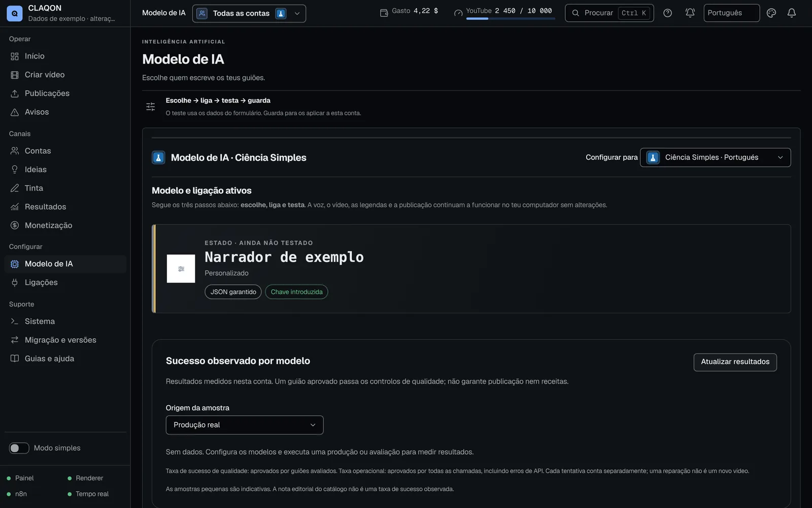Click the YouTube quota progress bar

click(511, 19)
